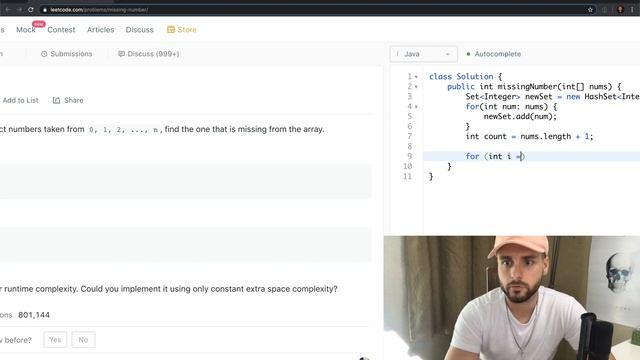Viewport: 640px width, 360px height.
Task: Collapse the fold arrow on line 2
Action: (x=416, y=87)
